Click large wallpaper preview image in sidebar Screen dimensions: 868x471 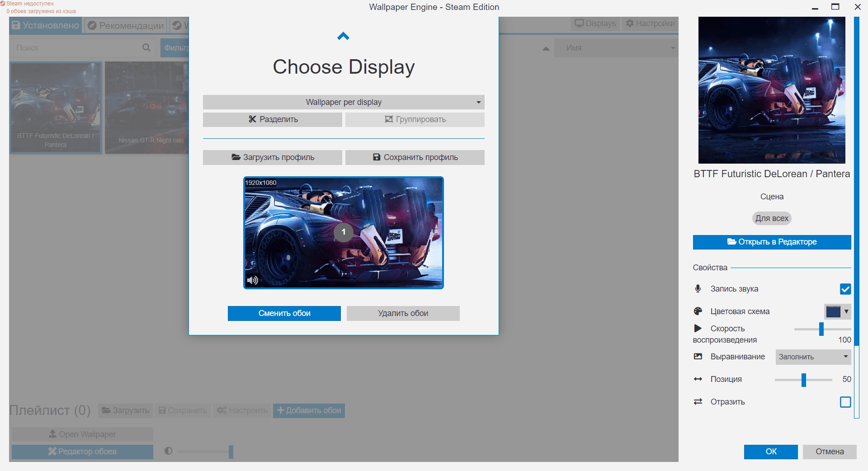tap(772, 90)
